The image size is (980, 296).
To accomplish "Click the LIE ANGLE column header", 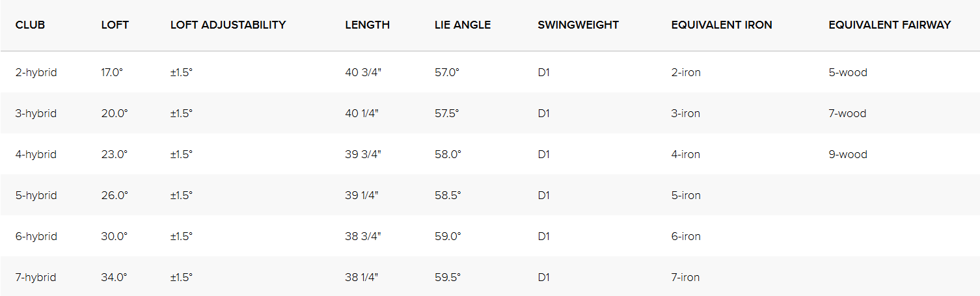I will (x=463, y=25).
